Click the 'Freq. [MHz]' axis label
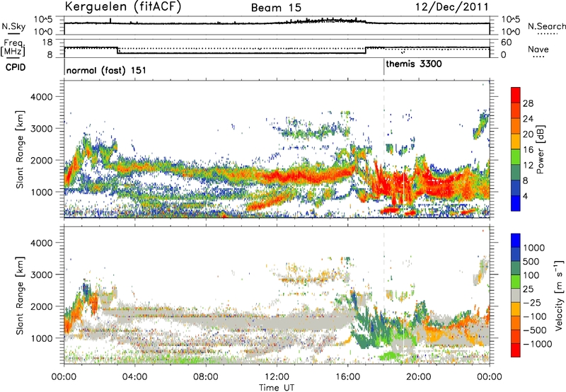This screenshot has width=566, height=392. (13, 48)
